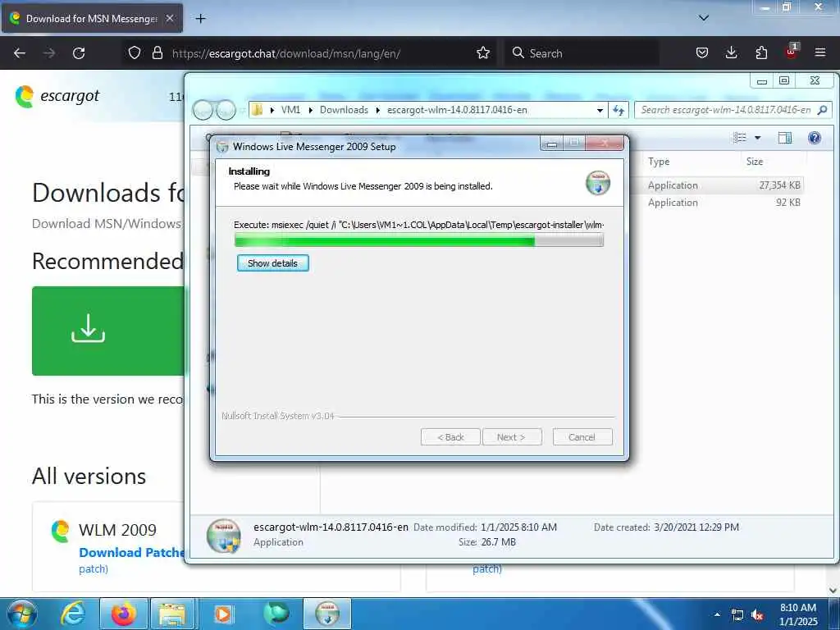Image resolution: width=840 pixels, height=630 pixels.
Task: Click the Explorer address bar history dropdown
Action: [x=600, y=111]
